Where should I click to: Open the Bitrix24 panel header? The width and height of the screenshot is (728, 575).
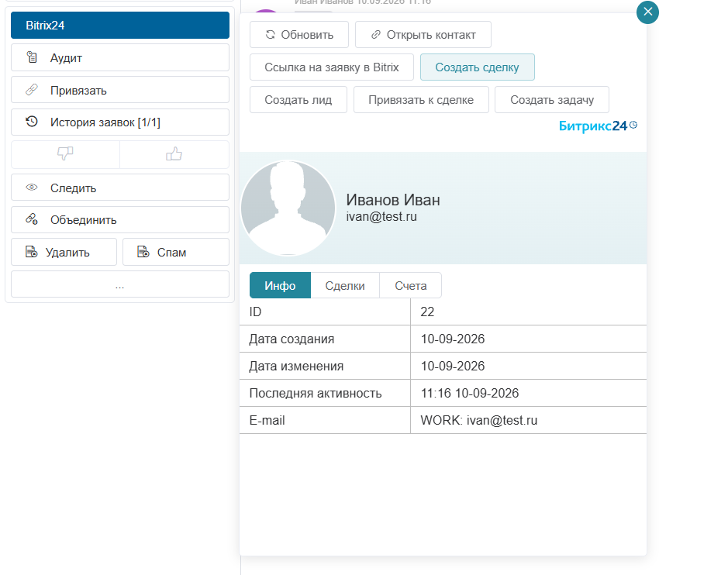[120, 25]
